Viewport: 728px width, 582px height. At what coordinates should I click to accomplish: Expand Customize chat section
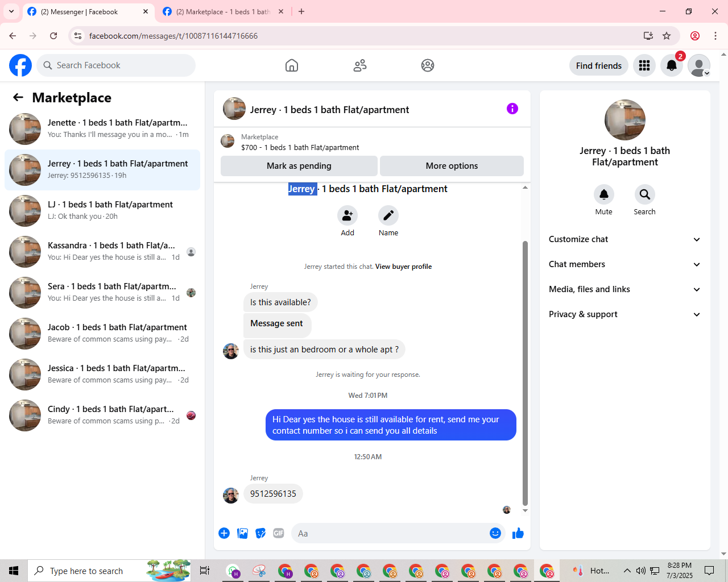624,239
